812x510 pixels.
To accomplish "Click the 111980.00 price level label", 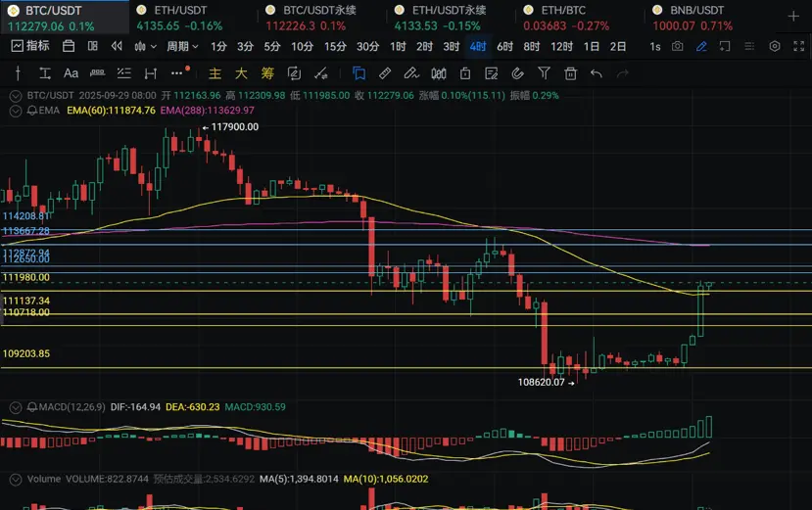I will tap(25, 278).
